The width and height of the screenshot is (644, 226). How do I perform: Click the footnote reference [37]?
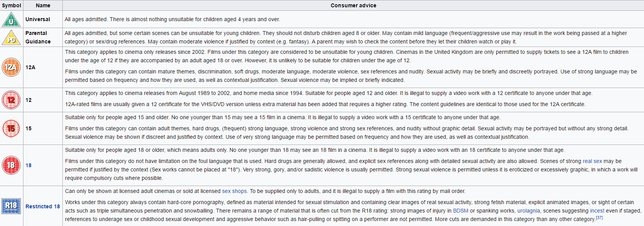pos(599,218)
